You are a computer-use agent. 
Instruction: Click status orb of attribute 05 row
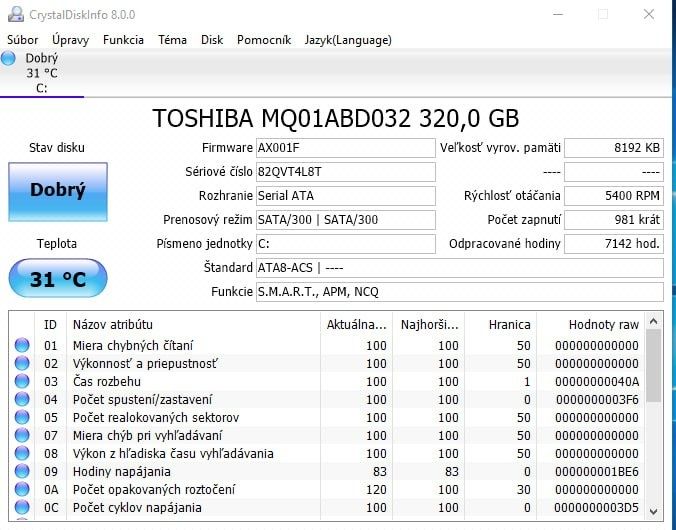pos(22,417)
